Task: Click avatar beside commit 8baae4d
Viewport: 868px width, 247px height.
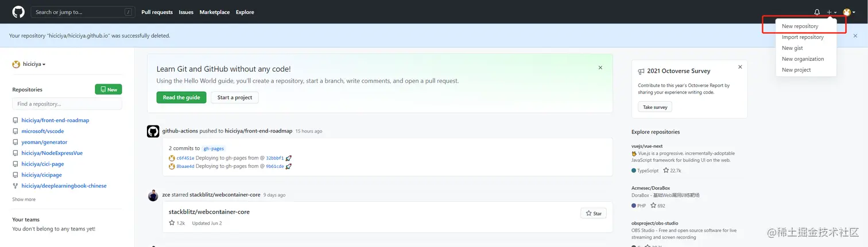Action: pyautogui.click(x=172, y=166)
